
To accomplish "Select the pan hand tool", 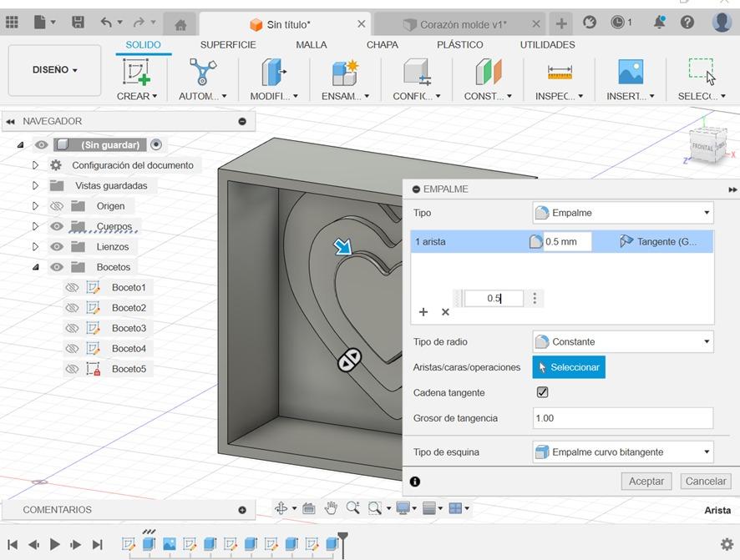I will (331, 508).
